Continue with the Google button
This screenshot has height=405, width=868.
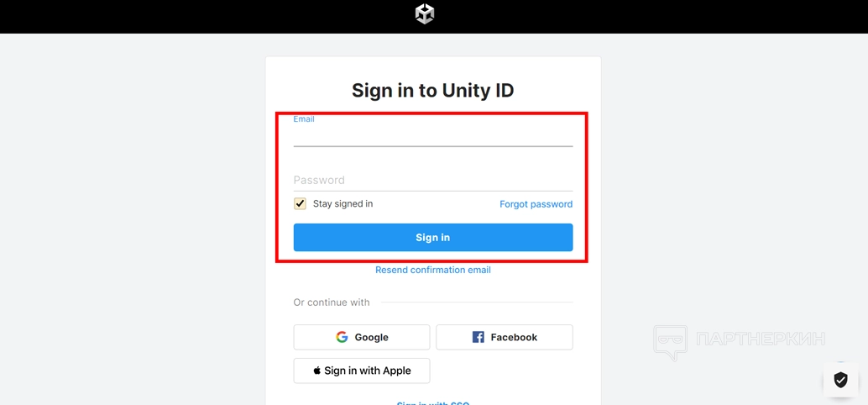(362, 337)
